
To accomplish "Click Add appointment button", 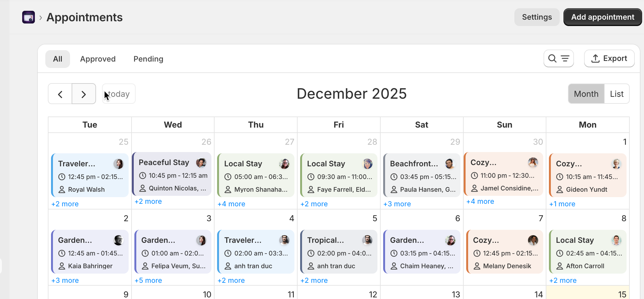I will 602,17.
